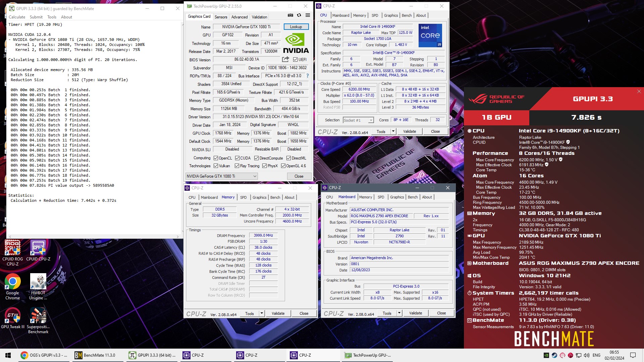This screenshot has height=362, width=644.
Task: Switch to the Sensors tab in GPU-Z
Action: point(221,17)
